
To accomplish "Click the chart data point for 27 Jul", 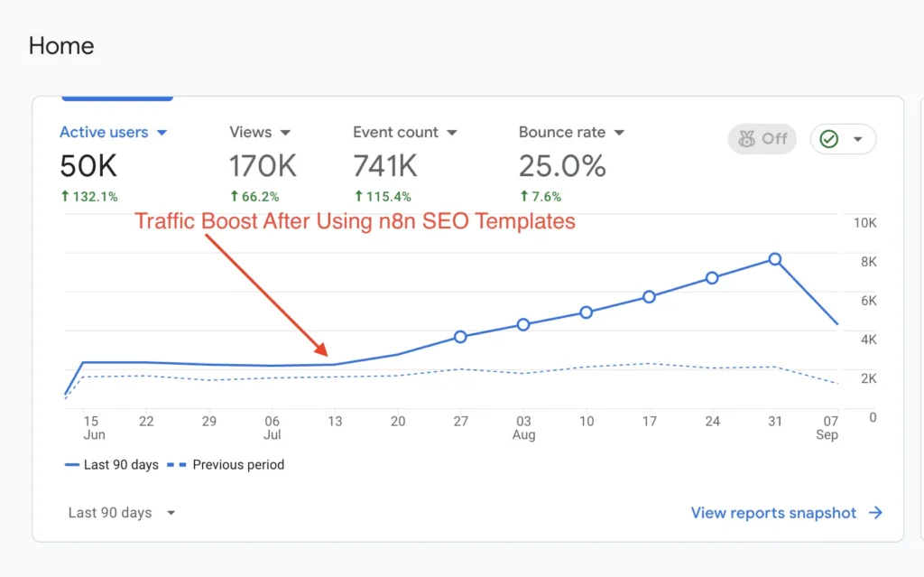I will coord(460,337).
